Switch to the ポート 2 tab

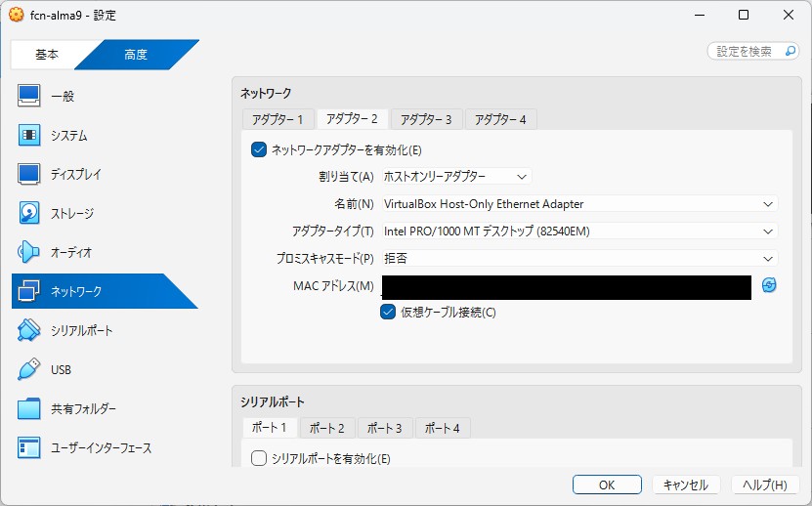[327, 428]
